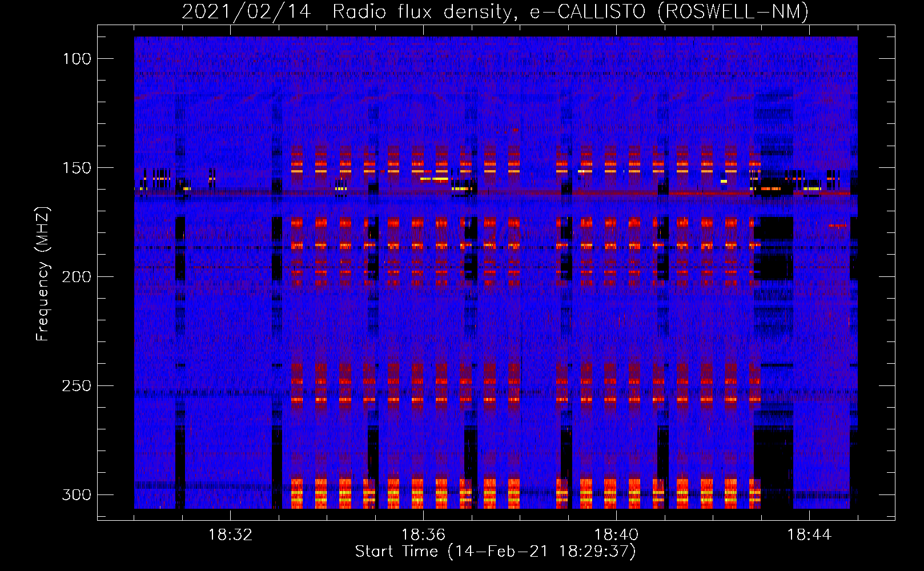924x571 pixels.
Task: Click the 18:32 time tick label
Action: tap(230, 535)
